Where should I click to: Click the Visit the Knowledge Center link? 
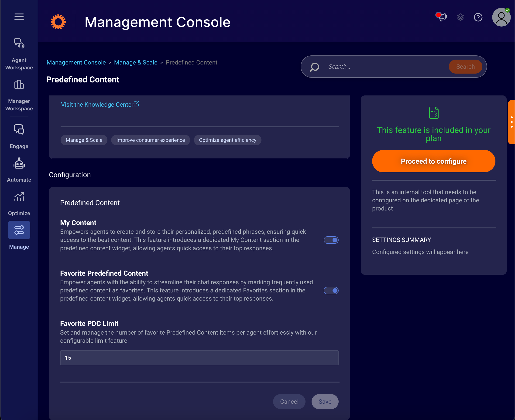click(100, 104)
